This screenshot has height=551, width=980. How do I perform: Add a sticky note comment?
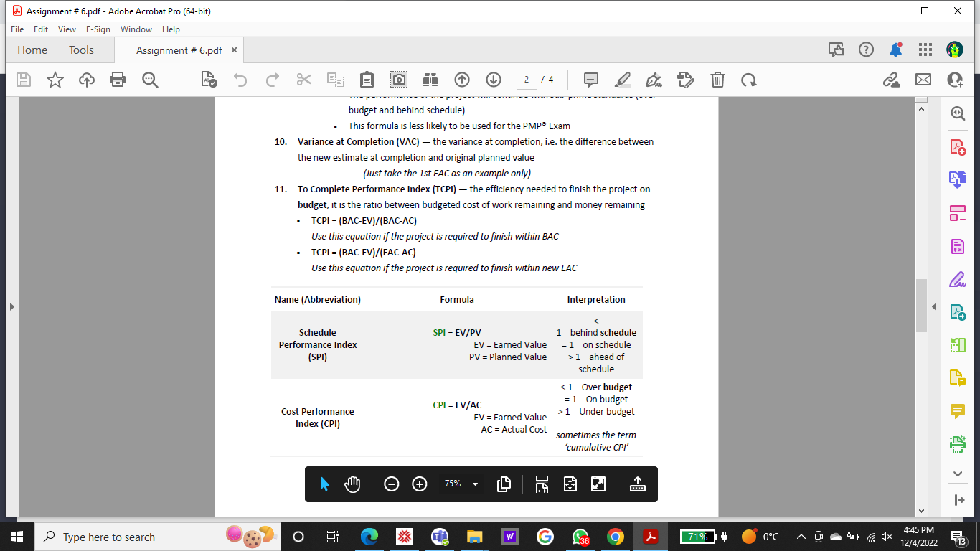[591, 80]
